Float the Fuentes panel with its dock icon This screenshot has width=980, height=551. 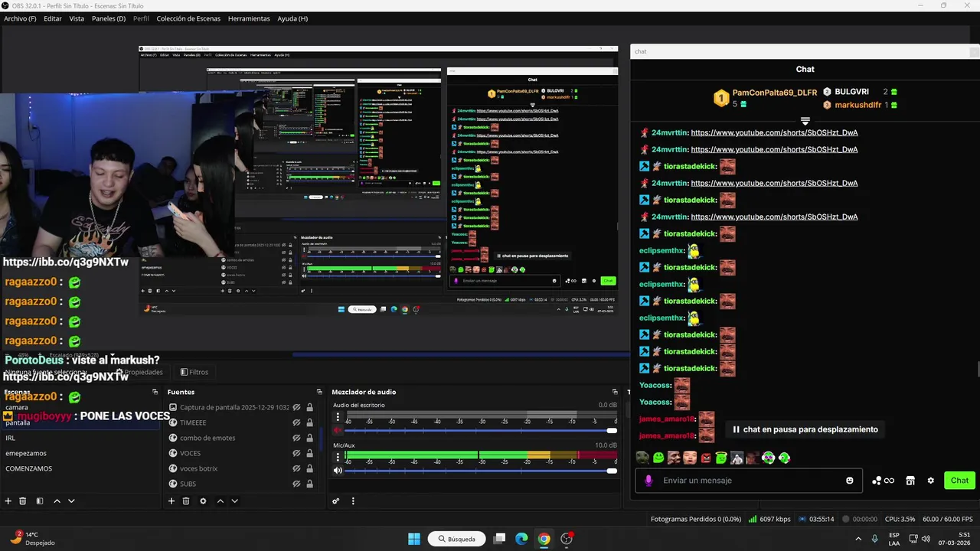320,392
